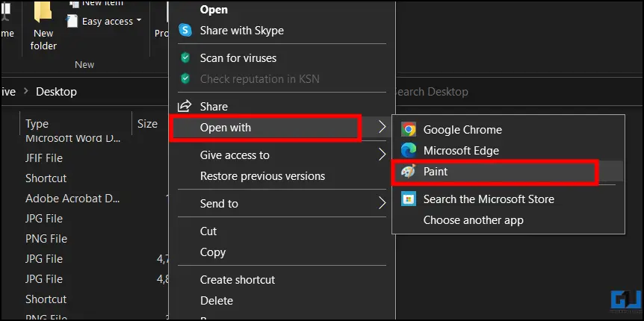Click the Microsoft Store icon
The height and width of the screenshot is (321, 644).
click(409, 199)
